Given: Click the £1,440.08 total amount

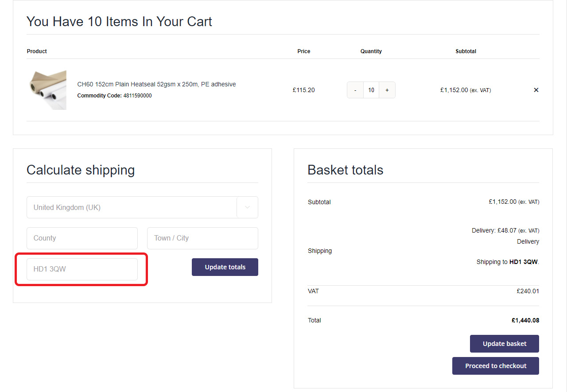Looking at the screenshot, I should click(525, 320).
